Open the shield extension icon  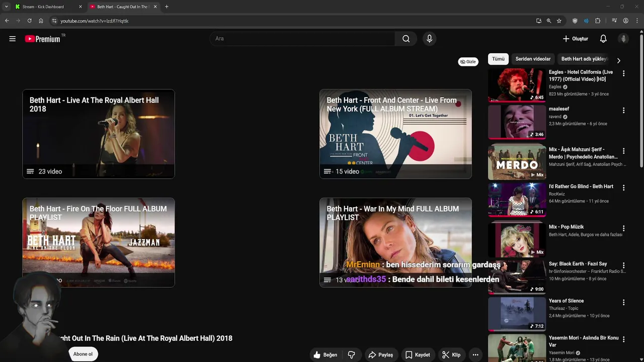575,21
